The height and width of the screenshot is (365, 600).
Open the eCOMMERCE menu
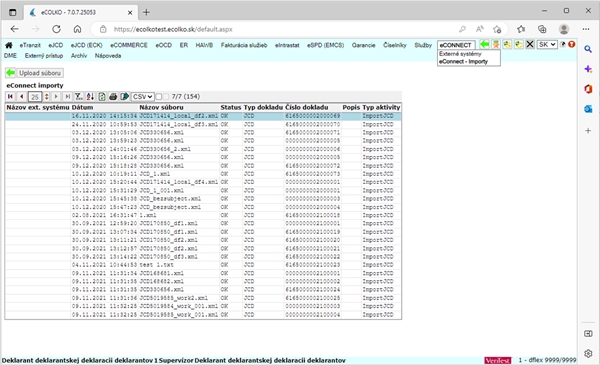[129, 45]
